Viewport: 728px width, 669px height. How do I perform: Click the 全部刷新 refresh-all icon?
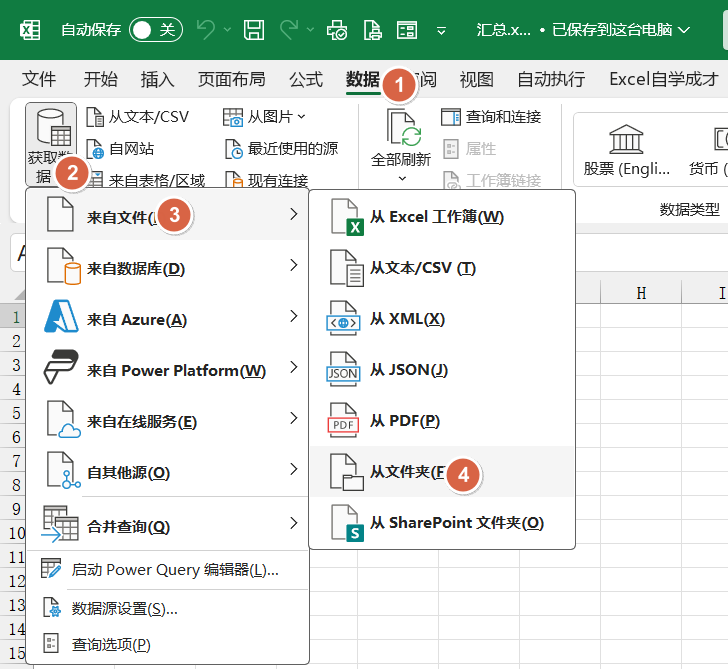pyautogui.click(x=401, y=130)
